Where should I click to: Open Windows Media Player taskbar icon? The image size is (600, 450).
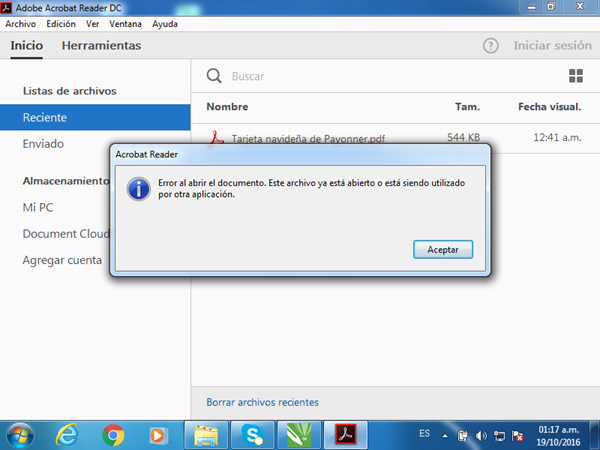click(158, 435)
